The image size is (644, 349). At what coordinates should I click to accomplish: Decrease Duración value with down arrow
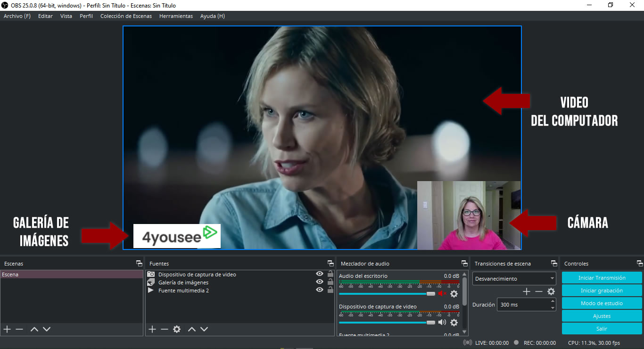pyautogui.click(x=553, y=308)
